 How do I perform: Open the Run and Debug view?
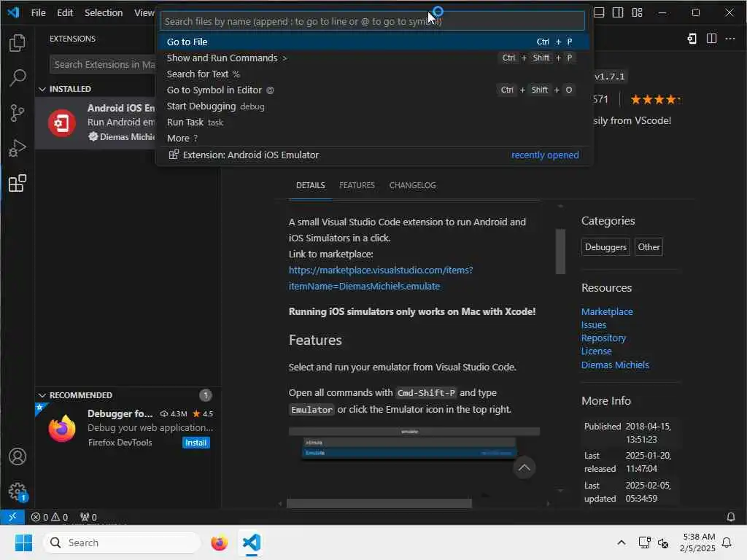18,148
